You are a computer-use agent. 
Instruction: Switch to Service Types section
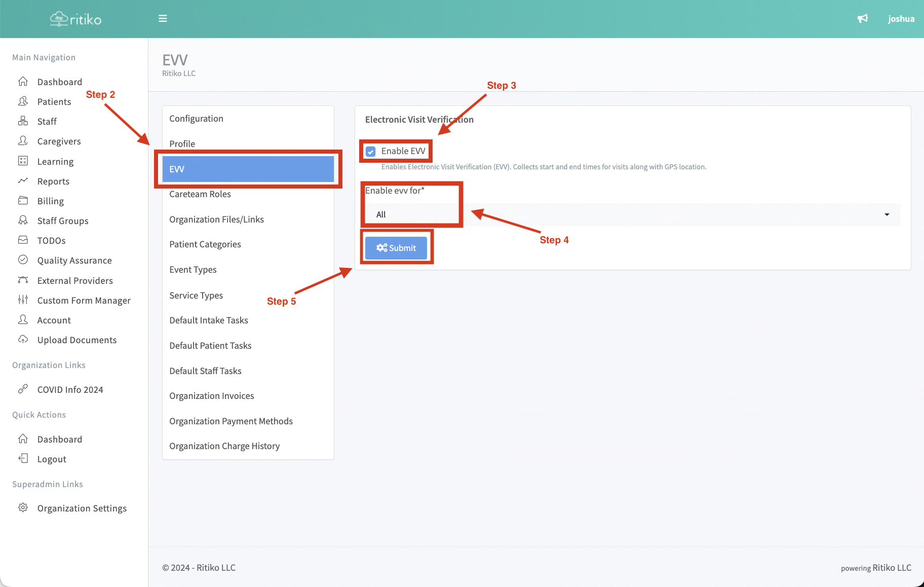click(196, 296)
